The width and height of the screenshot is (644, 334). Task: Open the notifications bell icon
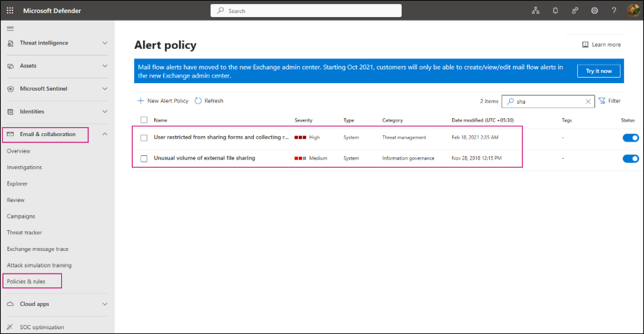coord(555,11)
